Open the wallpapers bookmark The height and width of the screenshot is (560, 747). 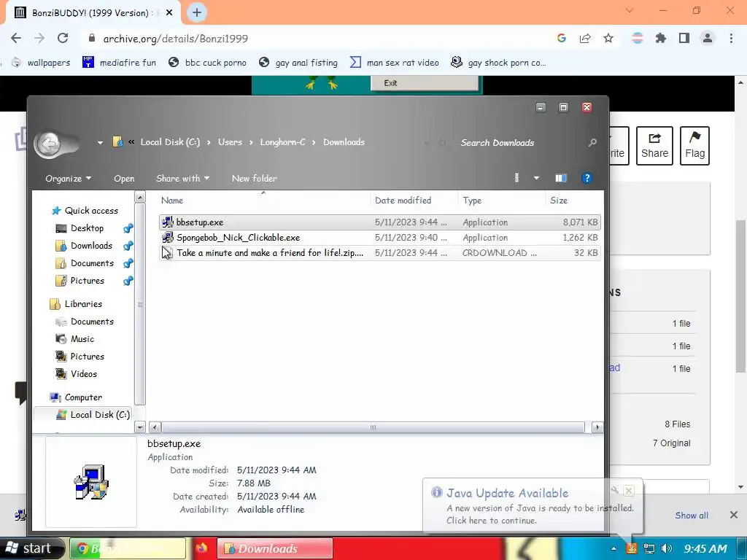tap(41, 63)
